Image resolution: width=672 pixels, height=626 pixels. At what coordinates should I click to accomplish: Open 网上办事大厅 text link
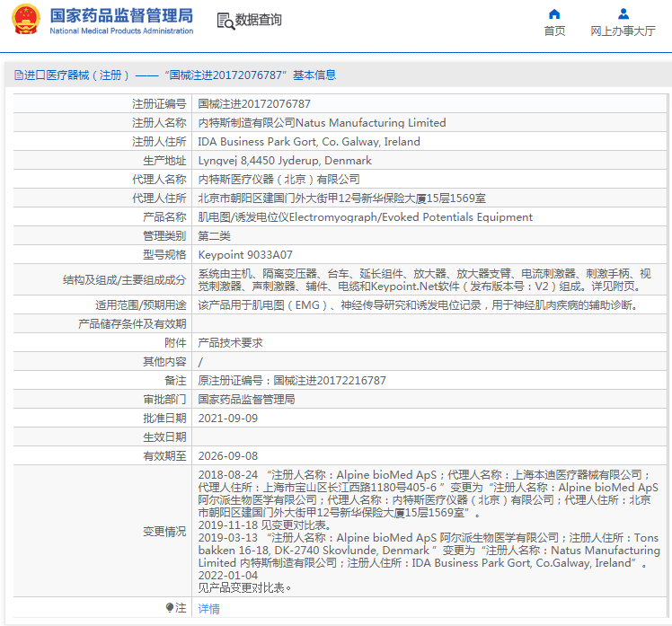click(623, 31)
